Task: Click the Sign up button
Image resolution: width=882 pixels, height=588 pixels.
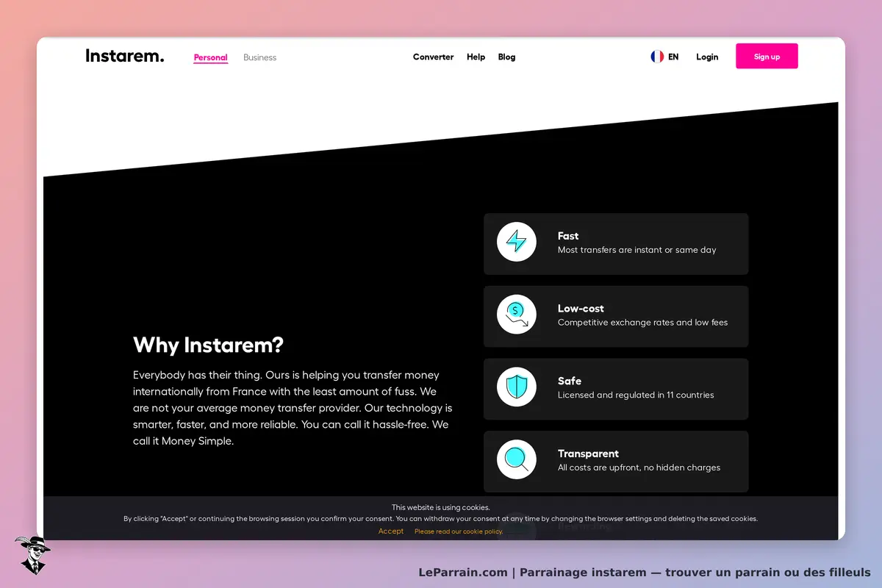Action: point(767,57)
